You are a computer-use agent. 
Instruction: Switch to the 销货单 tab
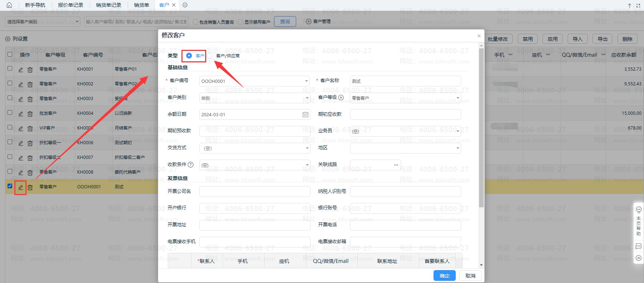pyautogui.click(x=141, y=5)
